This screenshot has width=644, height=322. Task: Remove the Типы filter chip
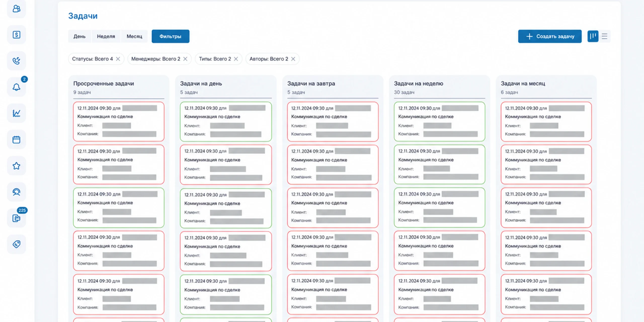point(236,59)
